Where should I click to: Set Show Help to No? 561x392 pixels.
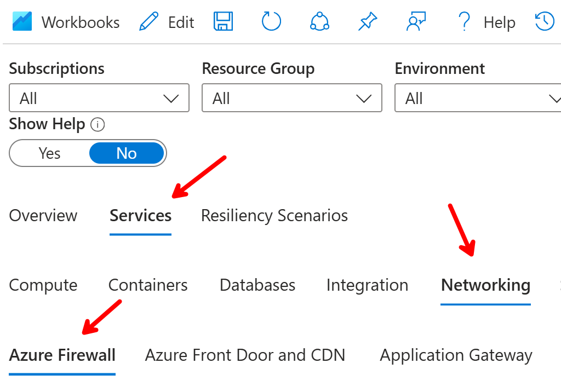click(x=127, y=153)
